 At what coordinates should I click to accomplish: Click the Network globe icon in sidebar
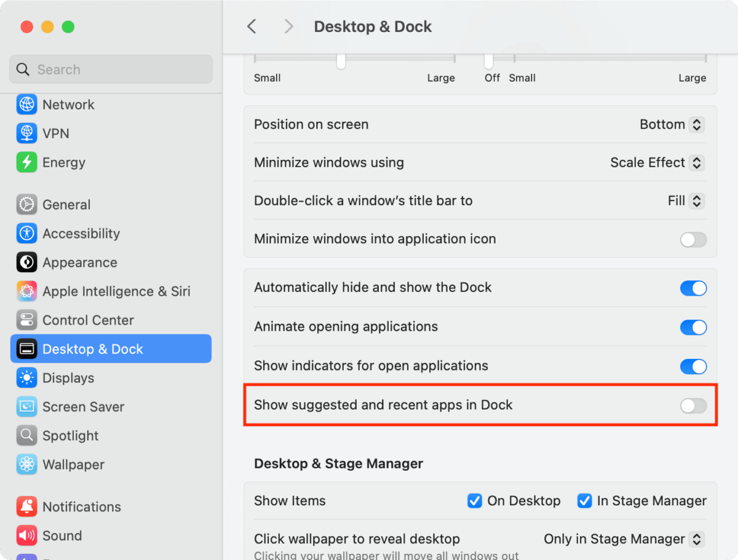[26, 105]
